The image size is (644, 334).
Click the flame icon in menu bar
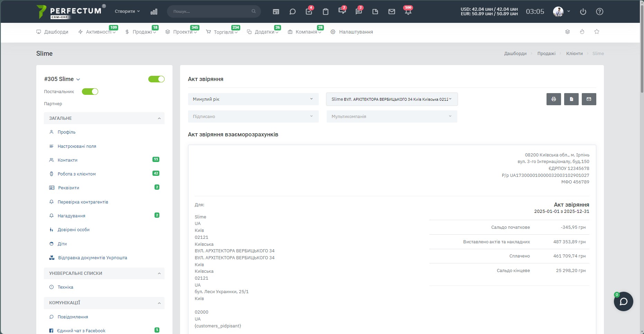pos(582,31)
